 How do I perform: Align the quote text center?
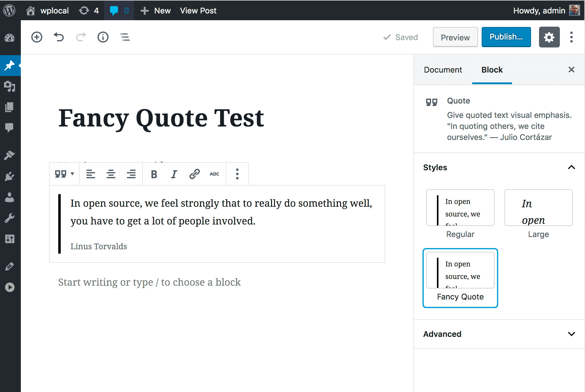click(x=111, y=174)
